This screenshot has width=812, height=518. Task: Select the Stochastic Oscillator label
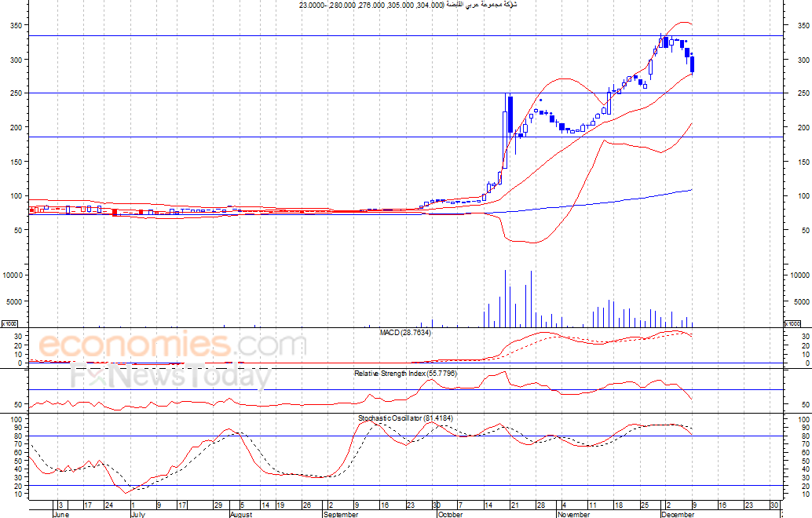click(x=405, y=418)
